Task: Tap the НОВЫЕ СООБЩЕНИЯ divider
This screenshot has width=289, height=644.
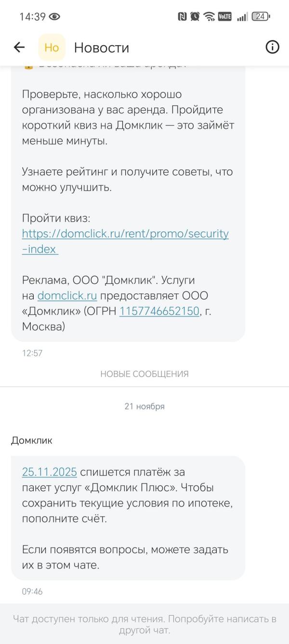Action: coord(144,373)
